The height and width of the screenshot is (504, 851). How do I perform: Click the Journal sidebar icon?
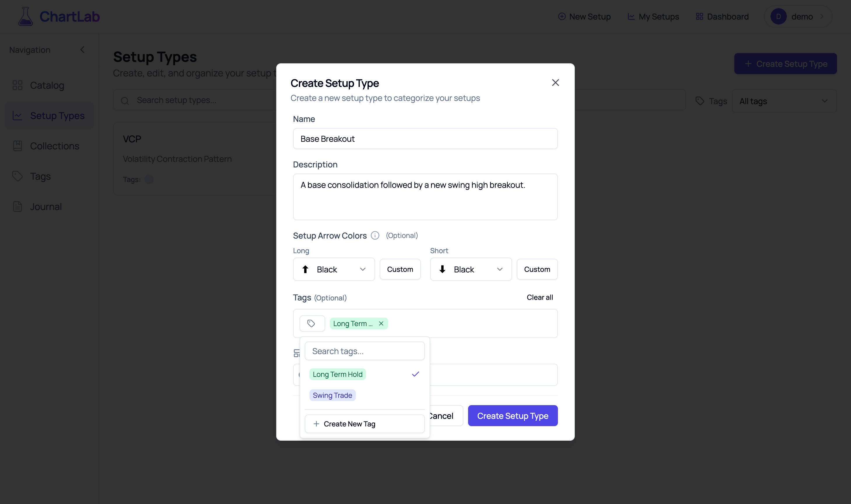(17, 206)
